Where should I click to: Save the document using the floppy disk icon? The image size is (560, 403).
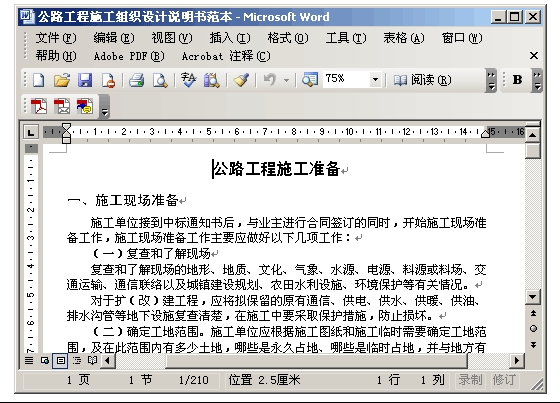tap(85, 80)
